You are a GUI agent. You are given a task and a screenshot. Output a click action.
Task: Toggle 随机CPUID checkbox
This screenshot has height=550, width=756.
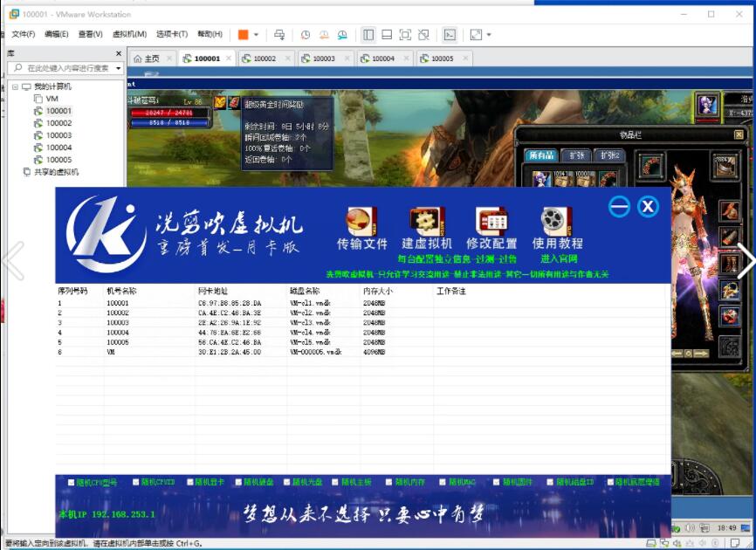(x=136, y=482)
